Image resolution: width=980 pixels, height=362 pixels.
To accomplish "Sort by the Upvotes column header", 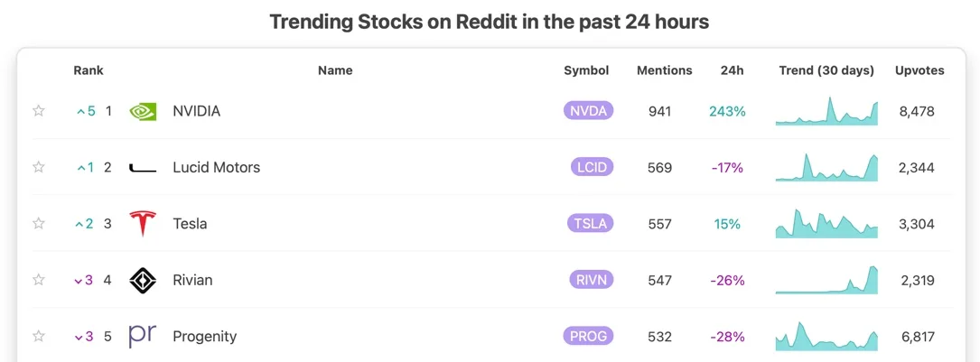I will point(919,70).
